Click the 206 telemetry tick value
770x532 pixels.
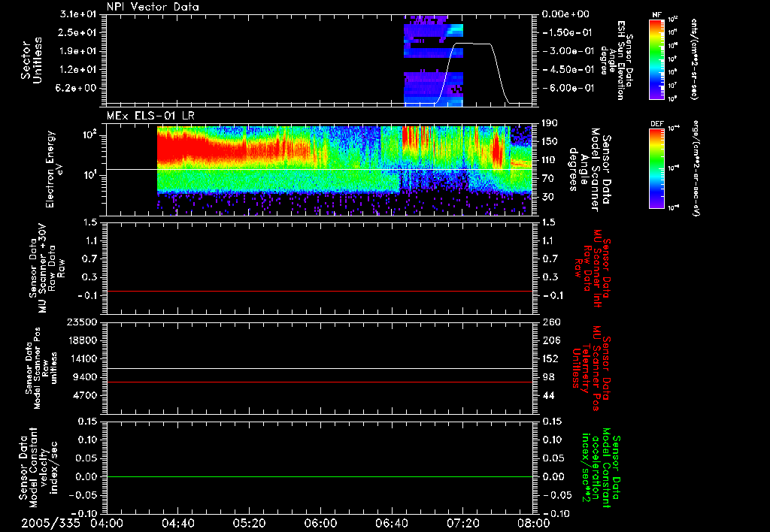(x=550, y=340)
